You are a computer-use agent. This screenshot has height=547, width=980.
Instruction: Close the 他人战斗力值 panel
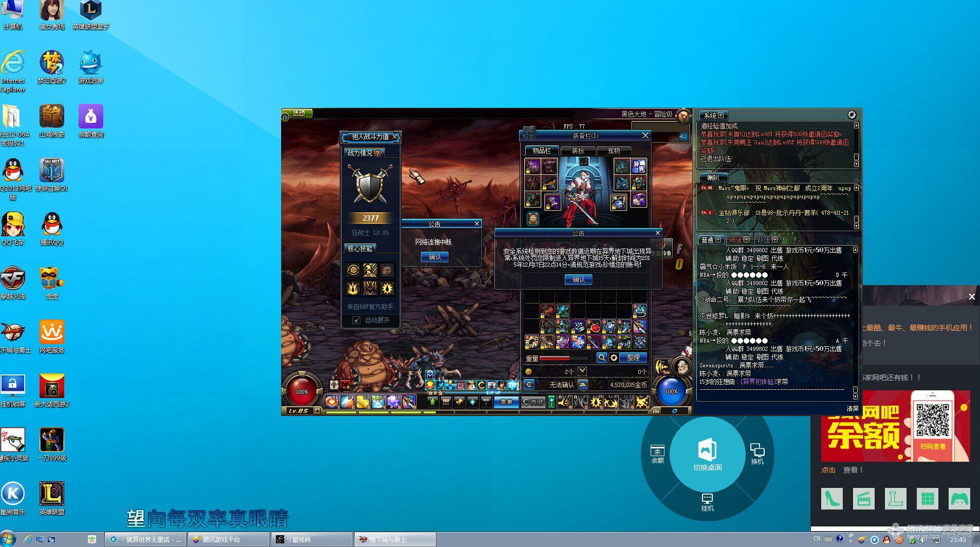pos(395,137)
